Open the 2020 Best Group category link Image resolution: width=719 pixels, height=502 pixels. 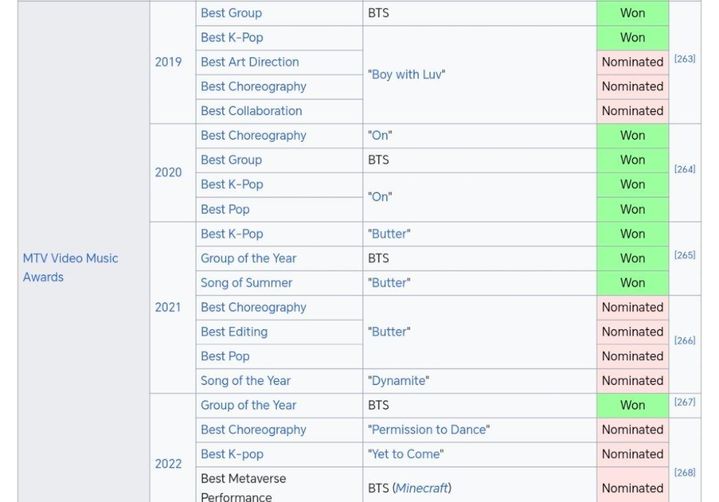pyautogui.click(x=231, y=160)
